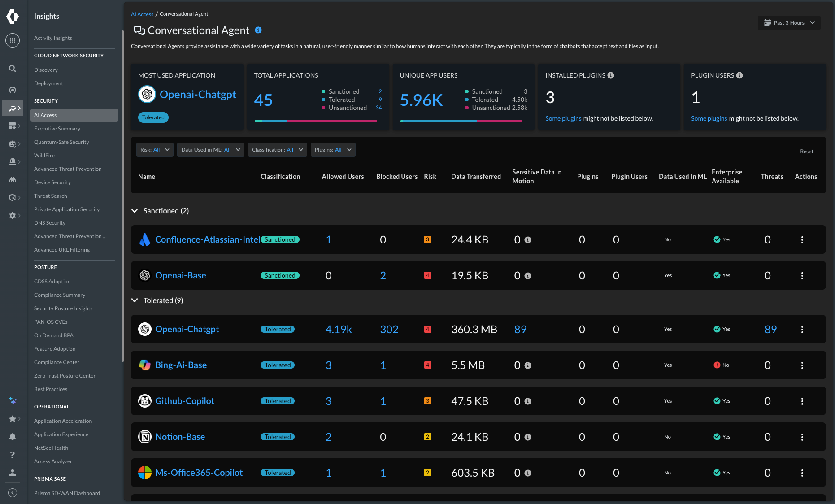Viewport: 835px width, 504px height.
Task: Open actions menu for Ms-Office365-Copilot row
Action: point(802,473)
